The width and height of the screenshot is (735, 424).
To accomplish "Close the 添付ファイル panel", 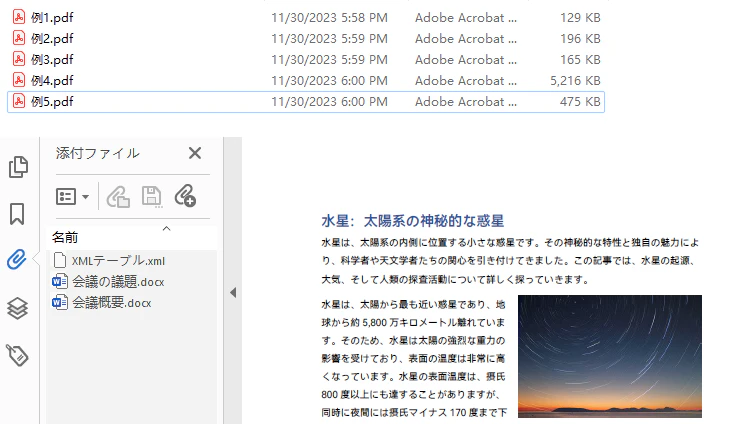I will 195,153.
